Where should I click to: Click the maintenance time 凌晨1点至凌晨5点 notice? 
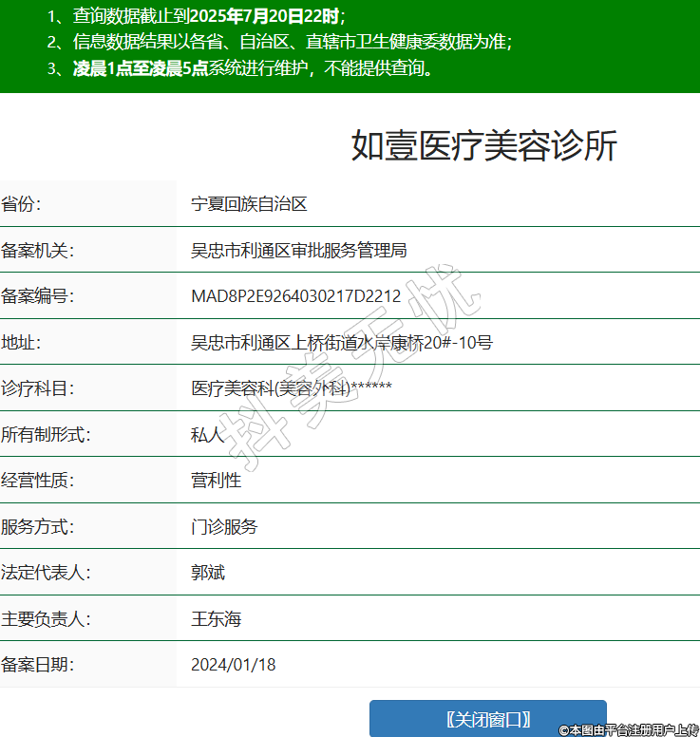(141, 68)
